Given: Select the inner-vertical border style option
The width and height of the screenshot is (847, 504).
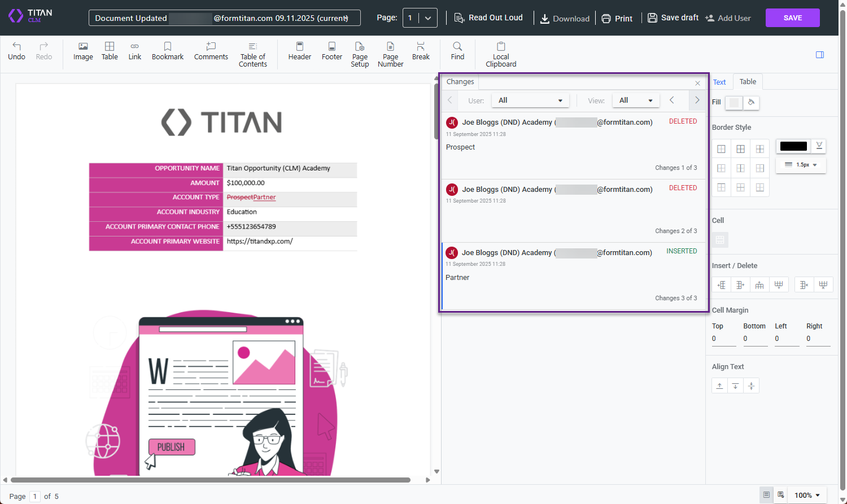Looking at the screenshot, I should coord(740,168).
